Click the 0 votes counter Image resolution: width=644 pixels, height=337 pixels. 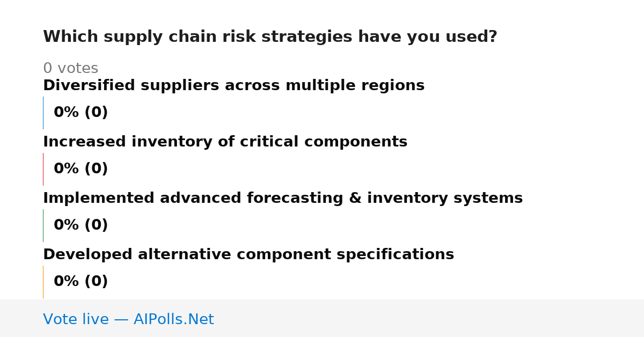point(70,69)
